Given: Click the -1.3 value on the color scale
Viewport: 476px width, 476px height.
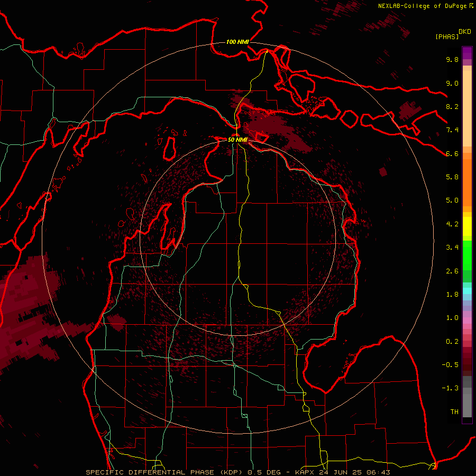Looking at the screenshot, I should point(450,388).
